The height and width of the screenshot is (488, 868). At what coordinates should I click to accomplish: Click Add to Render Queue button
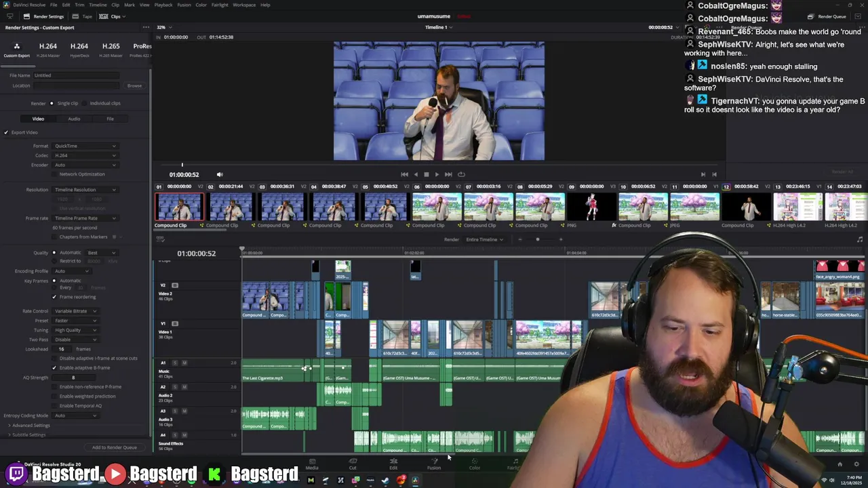(x=114, y=447)
